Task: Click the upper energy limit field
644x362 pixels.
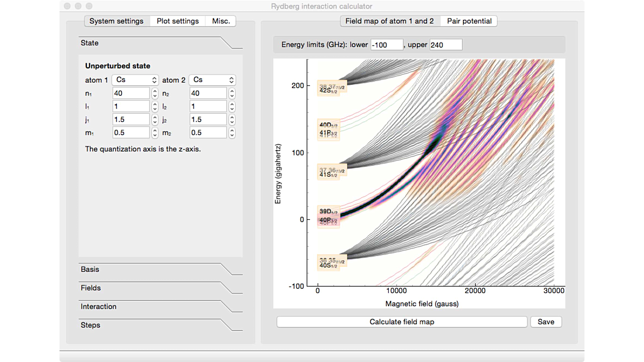Action: 445,45
